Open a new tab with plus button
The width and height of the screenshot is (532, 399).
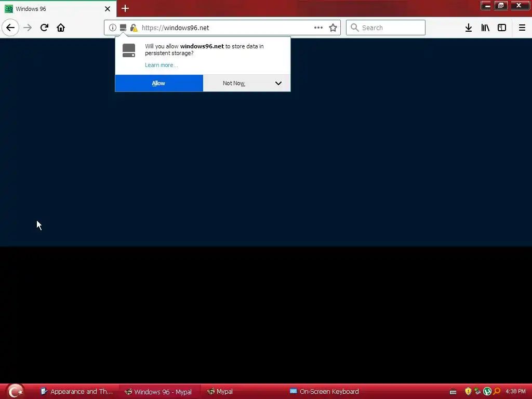tap(125, 8)
